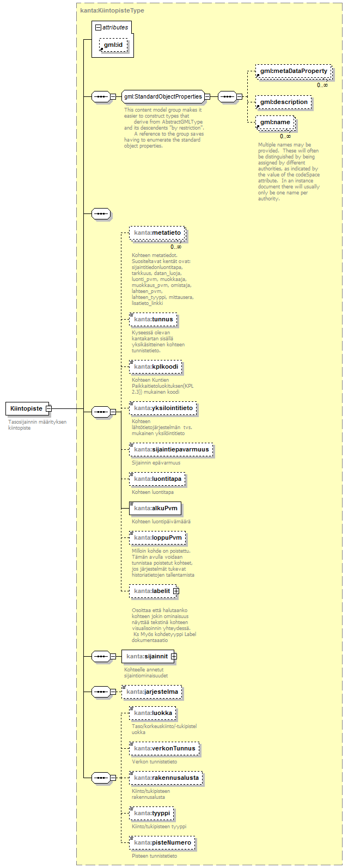348x868 pixels.
Task: Select the kanta:jarjestelma element
Action: [x=152, y=692]
